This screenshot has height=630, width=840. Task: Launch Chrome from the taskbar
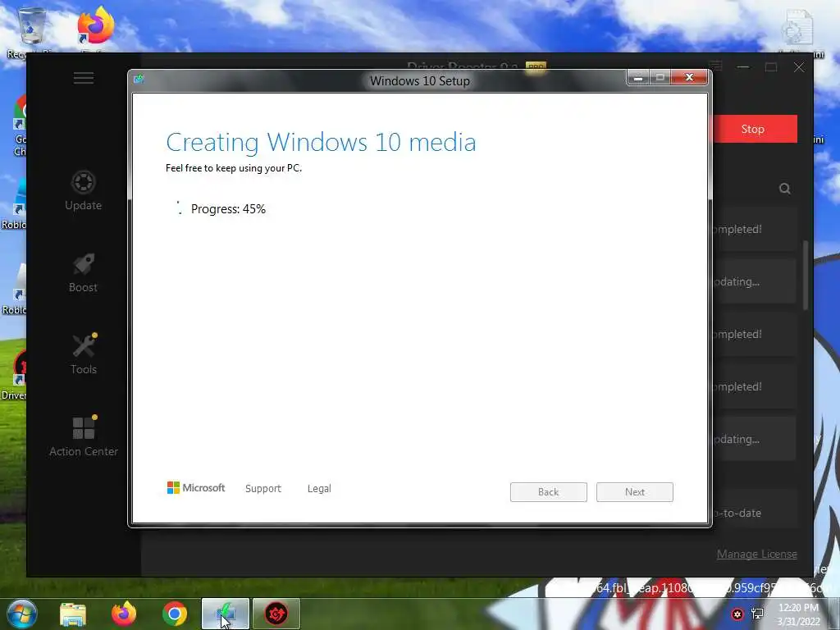click(175, 614)
